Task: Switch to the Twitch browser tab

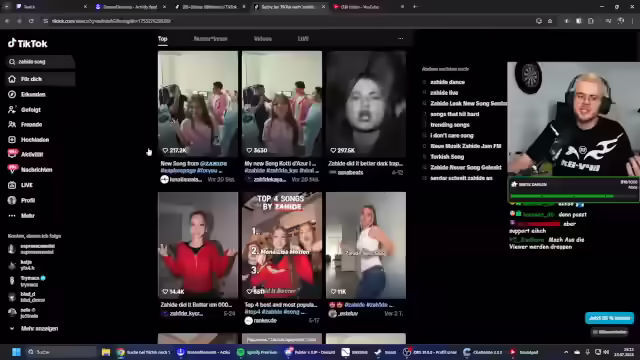Action: click(51, 7)
